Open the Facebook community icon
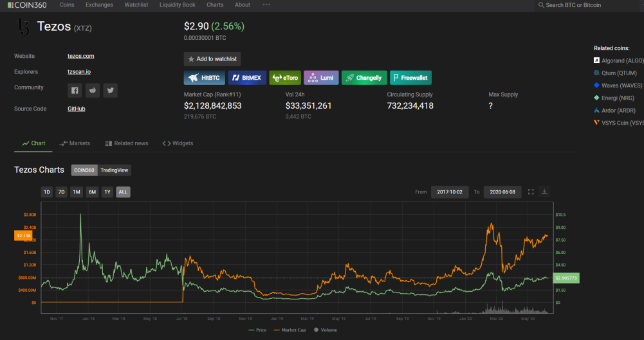This screenshot has width=644, height=340. coord(75,91)
